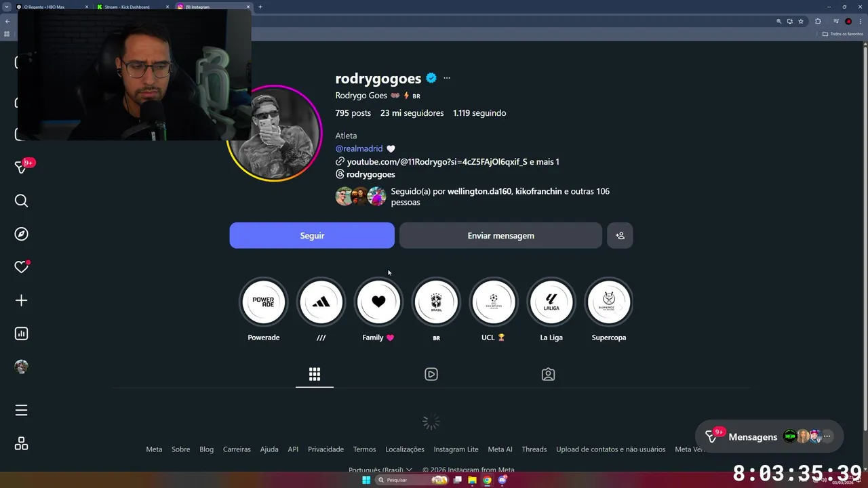Viewport: 868px width, 488px height.
Task: Open the Sobre footer link
Action: point(180,449)
